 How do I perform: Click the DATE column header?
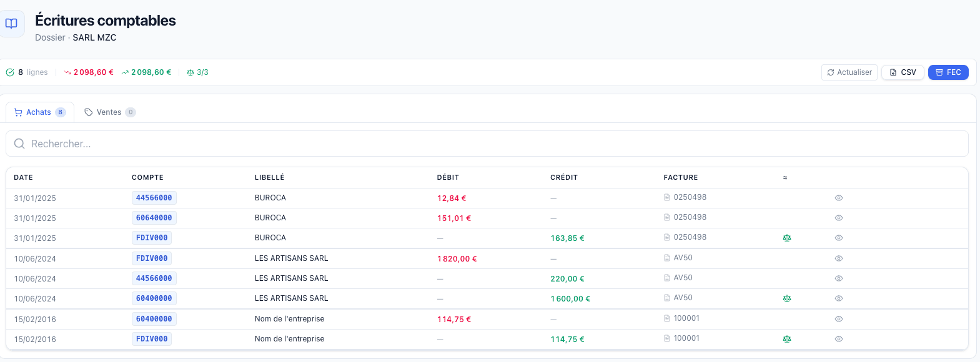[x=24, y=177]
